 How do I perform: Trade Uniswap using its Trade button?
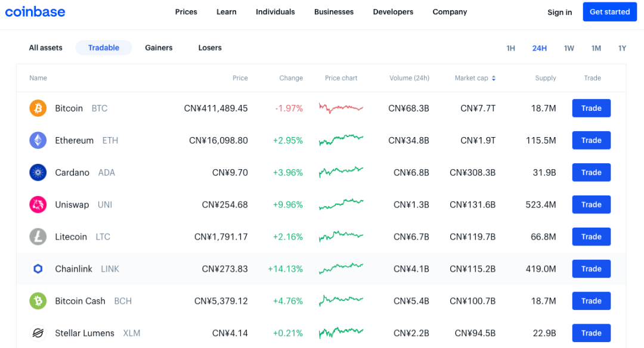592,204
